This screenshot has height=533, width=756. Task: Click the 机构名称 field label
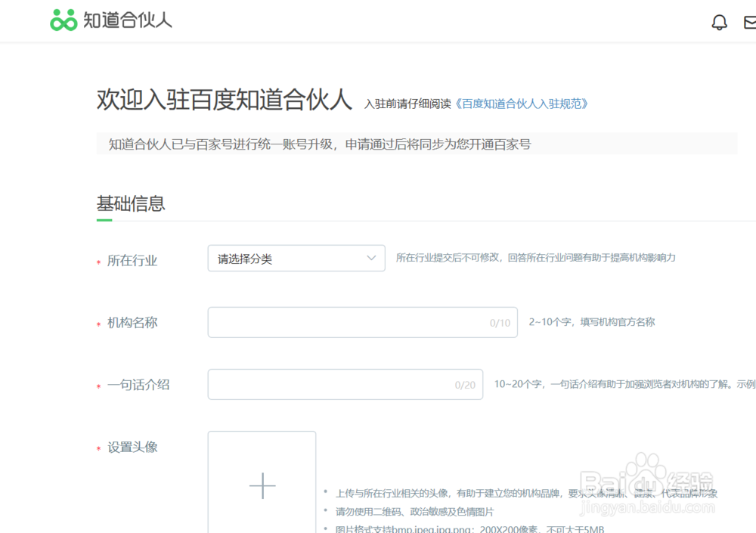[132, 323]
